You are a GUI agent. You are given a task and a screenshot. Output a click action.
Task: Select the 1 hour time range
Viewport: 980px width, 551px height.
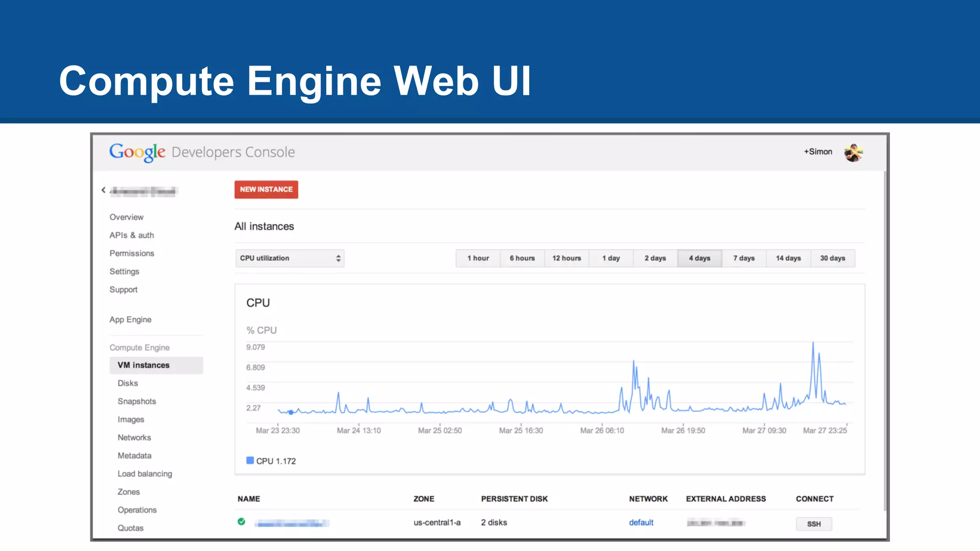[x=478, y=258]
